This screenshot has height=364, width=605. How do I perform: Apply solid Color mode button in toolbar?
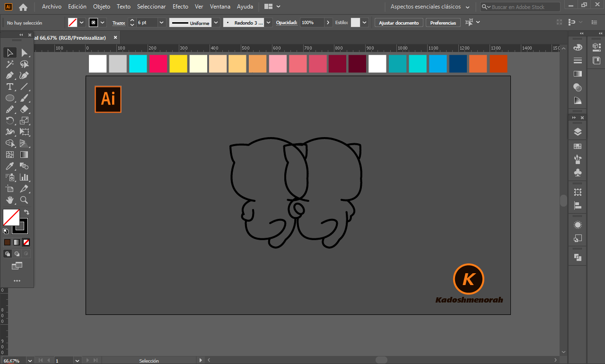[7, 242]
